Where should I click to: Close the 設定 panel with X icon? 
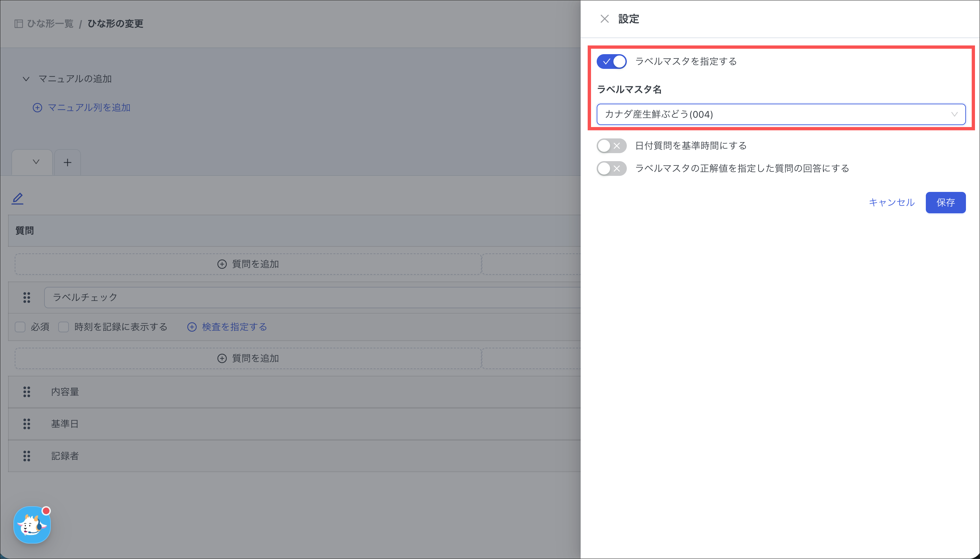(x=604, y=19)
